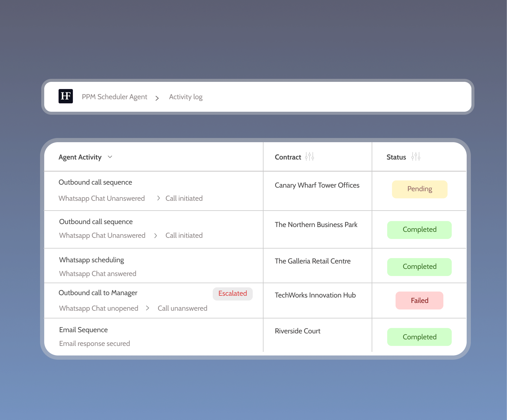Select the Pending status badge

(x=419, y=189)
